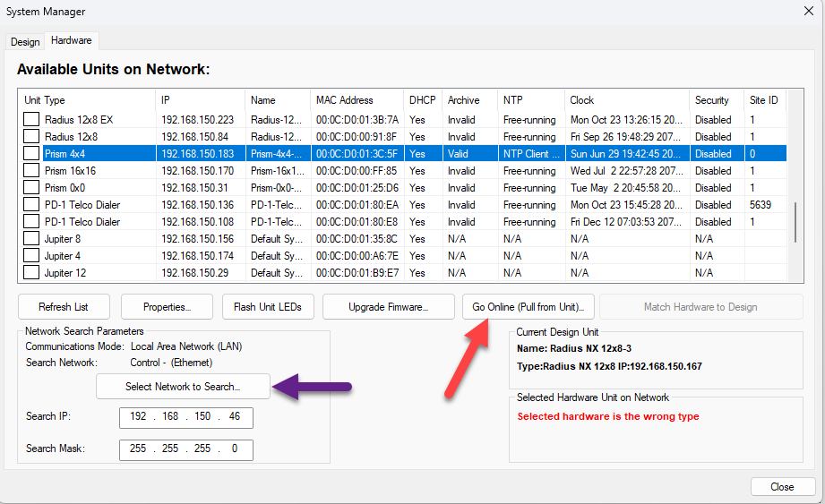Close the System Manager with Close button

[782, 487]
